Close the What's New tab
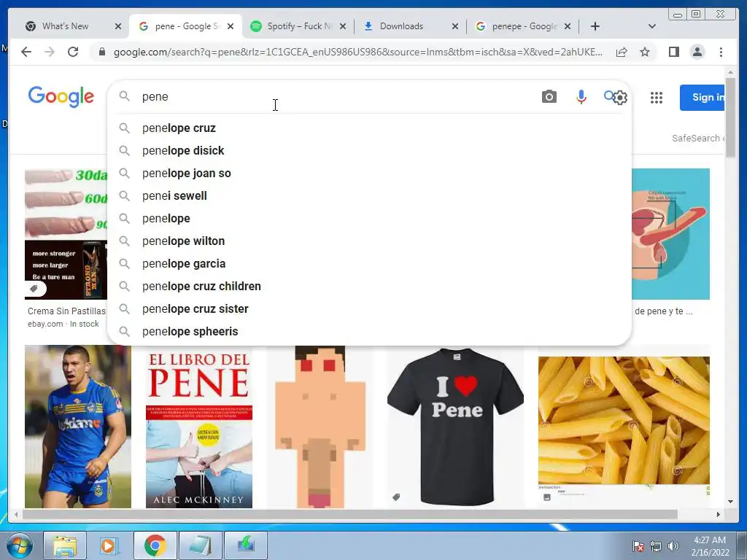 point(118,26)
